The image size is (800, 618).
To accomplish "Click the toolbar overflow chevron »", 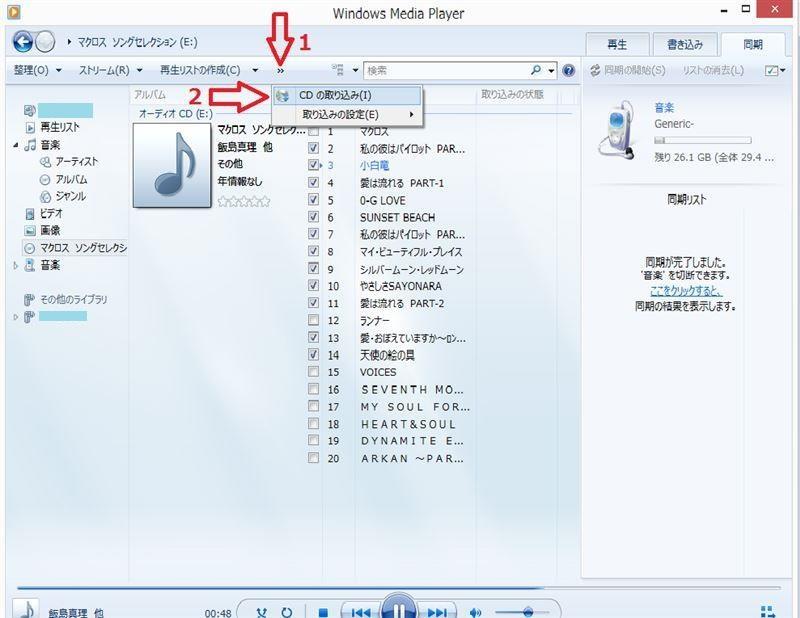I will click(x=281, y=70).
